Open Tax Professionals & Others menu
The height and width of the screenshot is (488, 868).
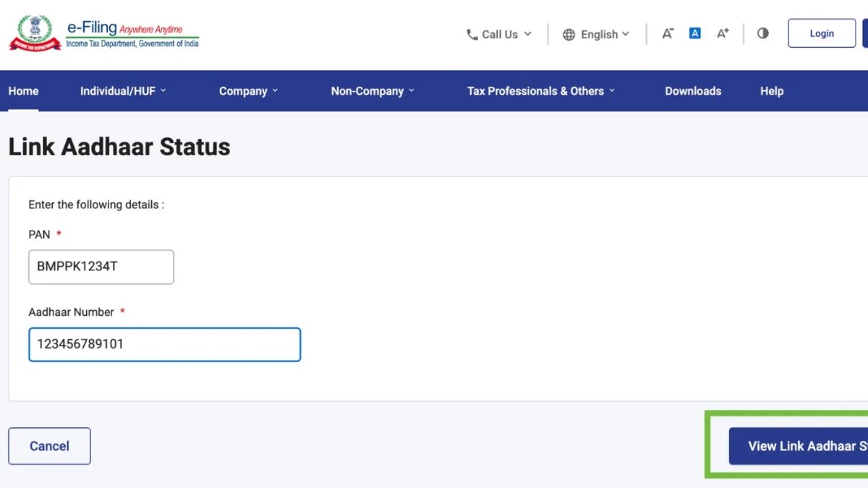click(x=540, y=91)
